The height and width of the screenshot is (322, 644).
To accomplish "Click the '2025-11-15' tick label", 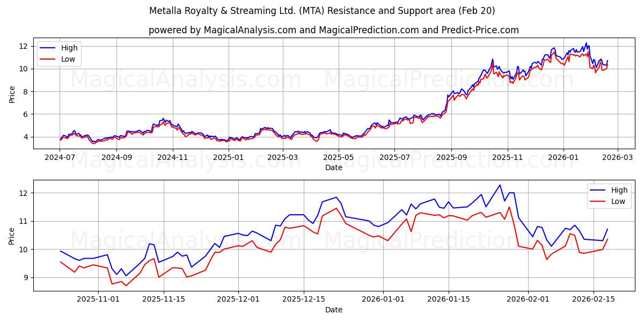I will coord(165,299).
